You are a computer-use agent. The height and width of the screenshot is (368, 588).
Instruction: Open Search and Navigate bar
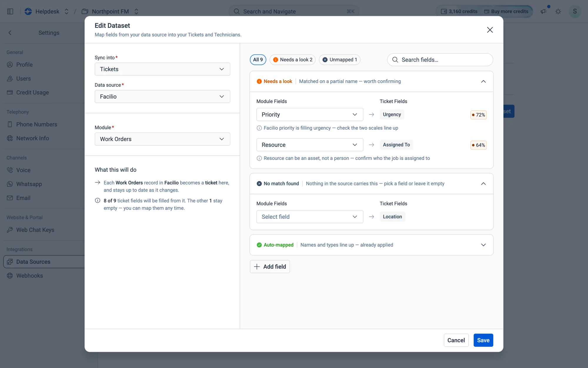pos(294,11)
